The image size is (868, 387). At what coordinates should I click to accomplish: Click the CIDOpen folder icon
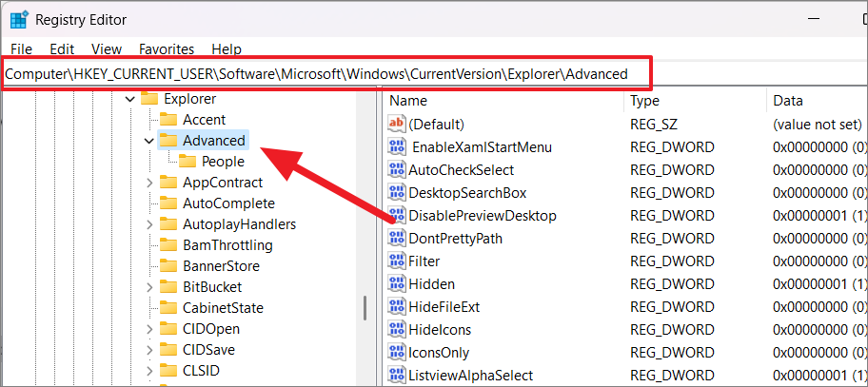tap(168, 328)
